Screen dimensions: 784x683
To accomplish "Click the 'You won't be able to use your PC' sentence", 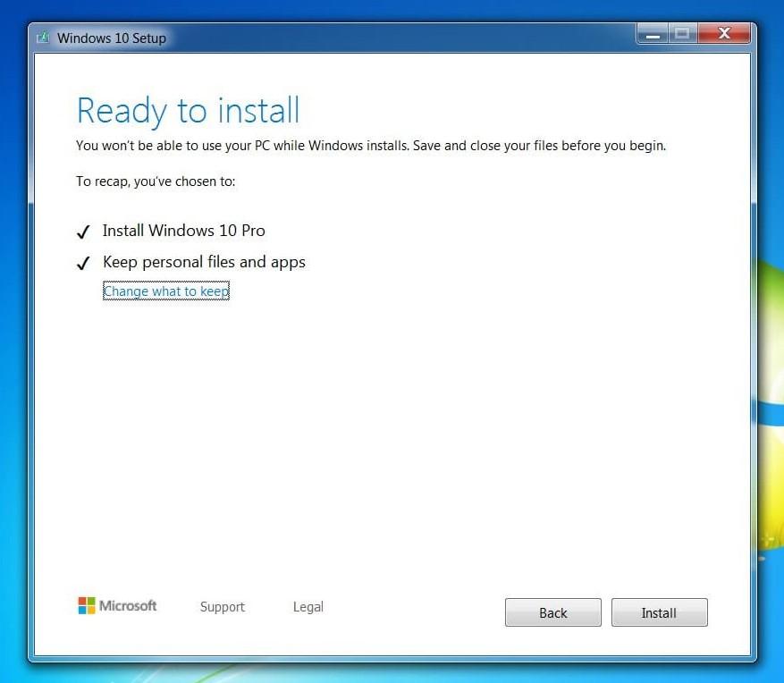I will (371, 146).
